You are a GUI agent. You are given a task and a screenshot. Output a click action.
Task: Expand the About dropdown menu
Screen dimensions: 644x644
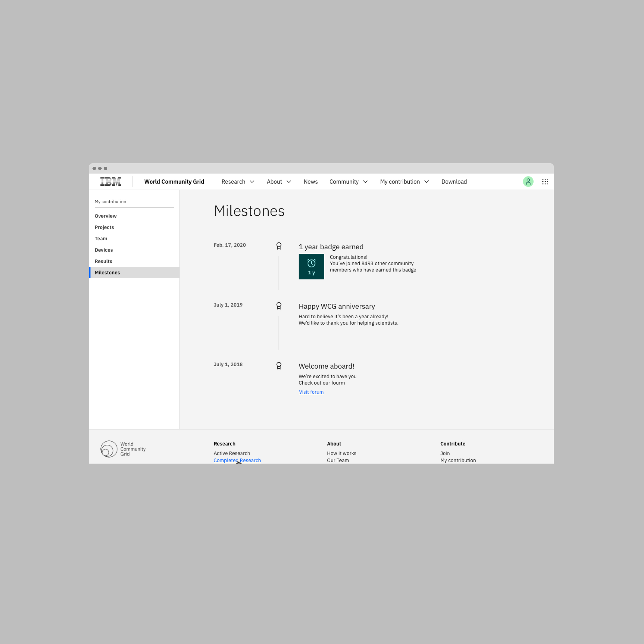[279, 182]
